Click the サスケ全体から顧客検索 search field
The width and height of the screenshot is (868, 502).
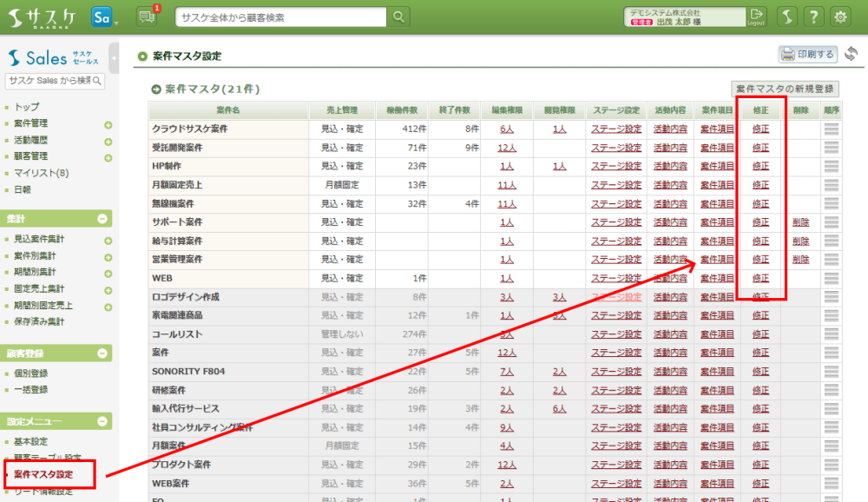280,17
